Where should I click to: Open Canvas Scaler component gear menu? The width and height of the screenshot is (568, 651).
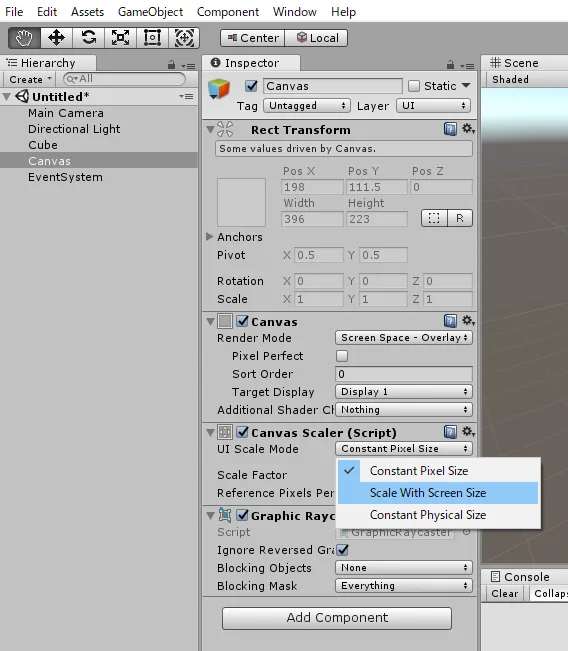click(468, 432)
